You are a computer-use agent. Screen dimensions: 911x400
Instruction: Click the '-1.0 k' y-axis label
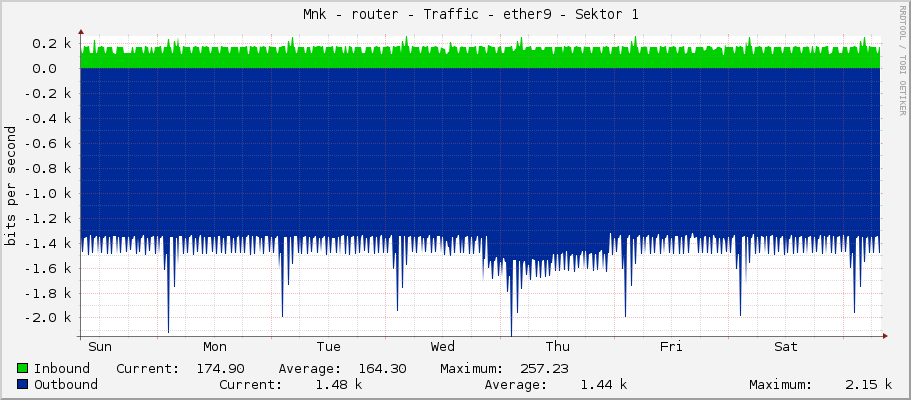point(48,193)
